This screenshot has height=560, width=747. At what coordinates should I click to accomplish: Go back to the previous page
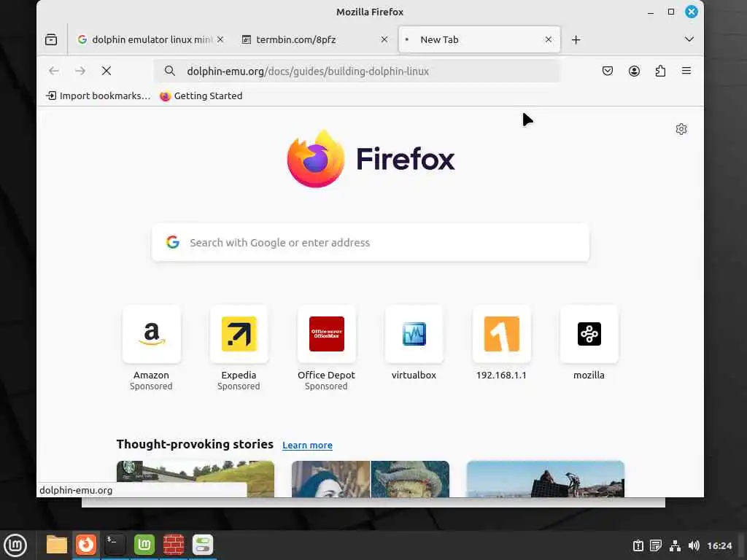pyautogui.click(x=54, y=71)
